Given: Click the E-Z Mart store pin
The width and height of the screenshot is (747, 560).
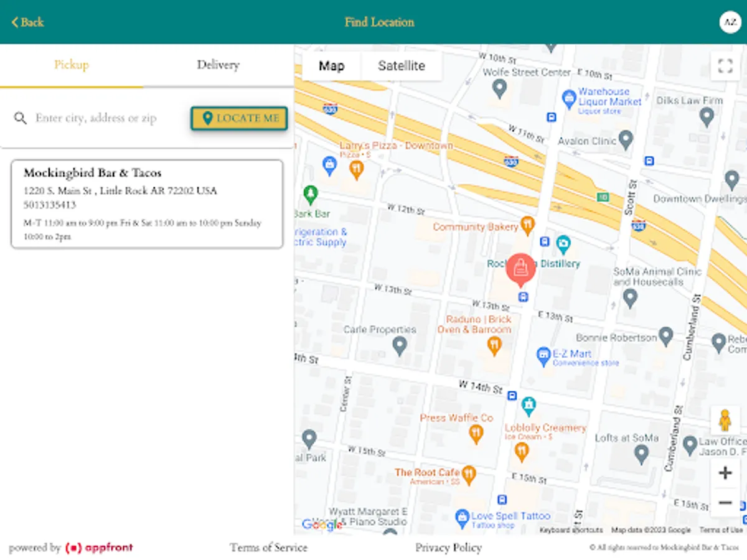Looking at the screenshot, I should [543, 356].
